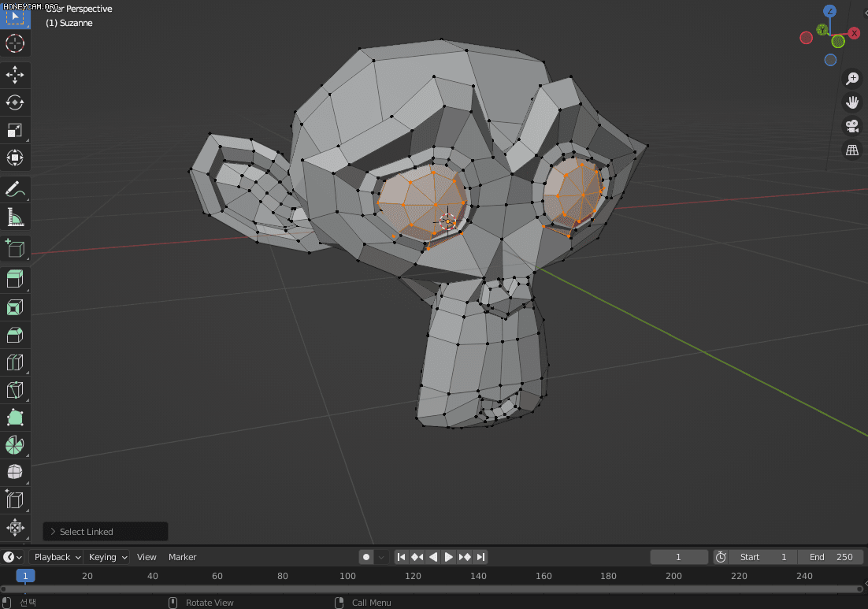Open the Keying dropdown

(107, 557)
